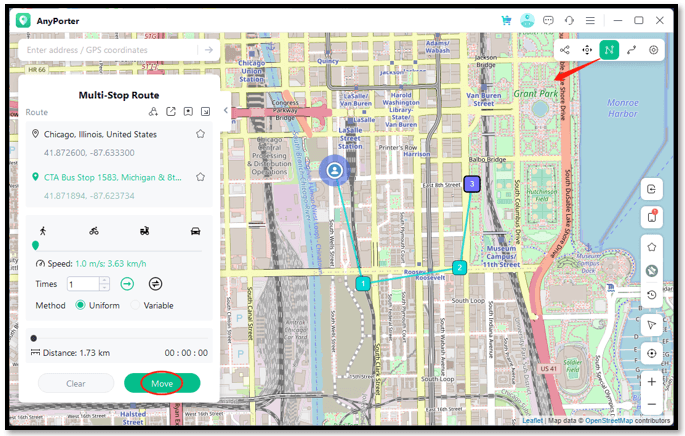
Task: Click route waypoint marker 2
Action: click(x=460, y=267)
